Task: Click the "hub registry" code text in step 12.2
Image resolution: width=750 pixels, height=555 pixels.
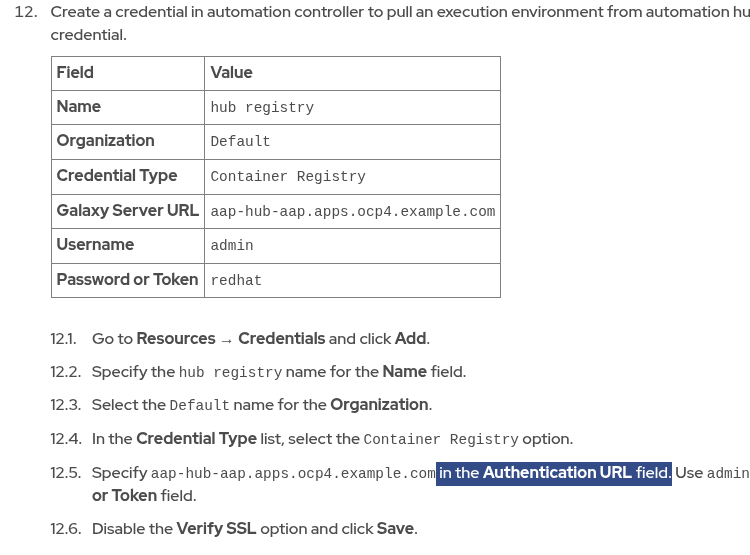Action: (x=230, y=373)
